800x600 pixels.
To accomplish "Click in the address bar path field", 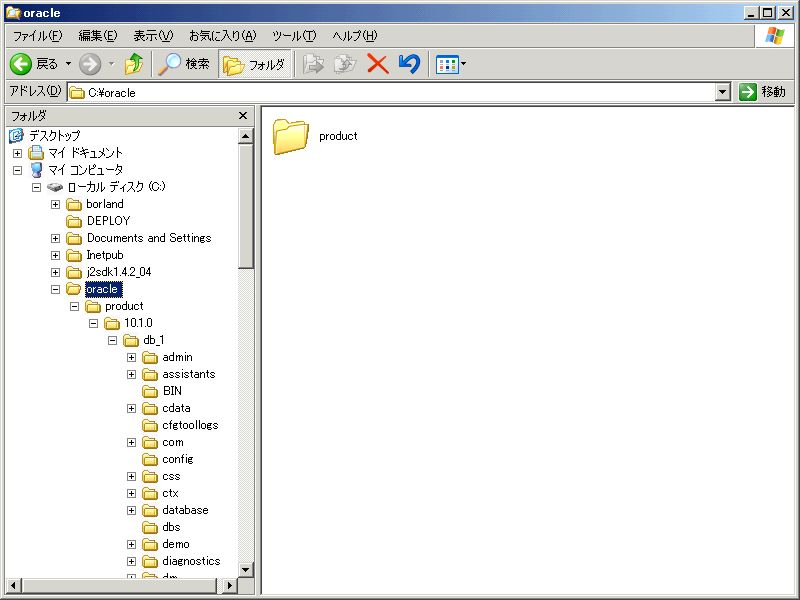I will (400, 92).
